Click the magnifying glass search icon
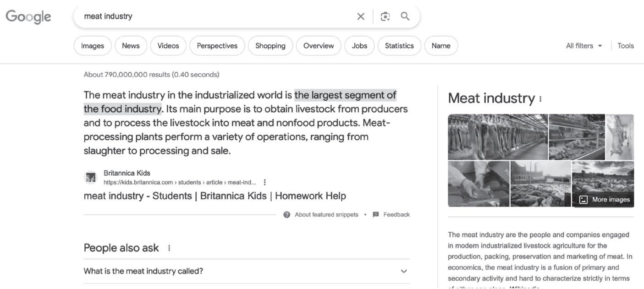 pyautogui.click(x=405, y=16)
